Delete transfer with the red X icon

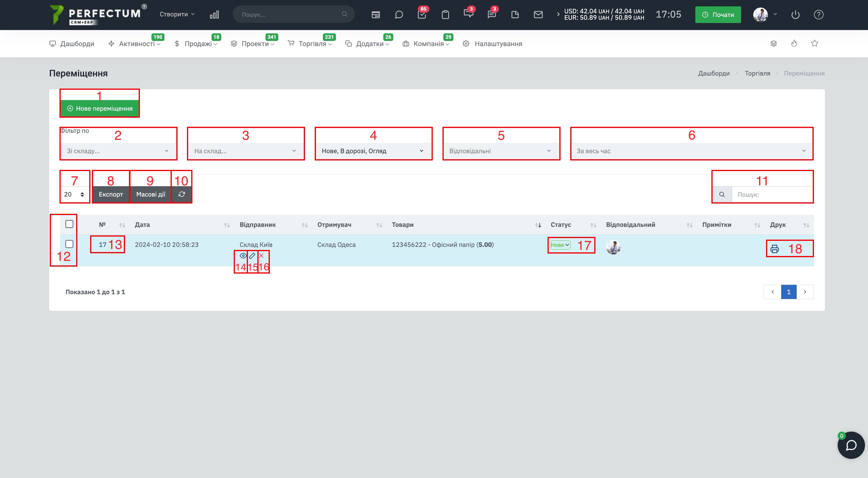tap(261, 256)
